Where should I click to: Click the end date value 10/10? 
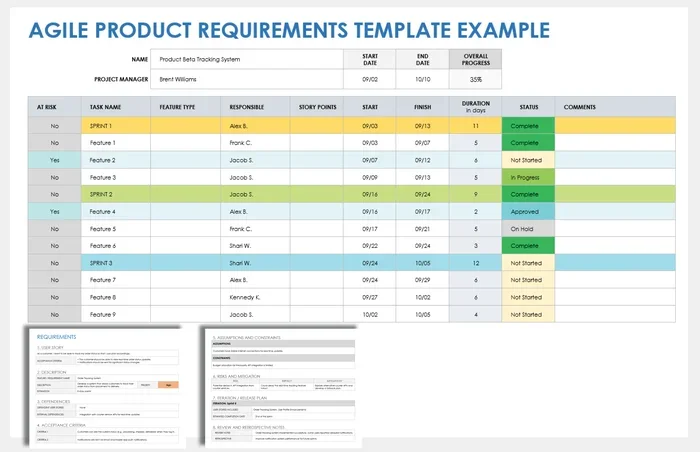[422, 79]
